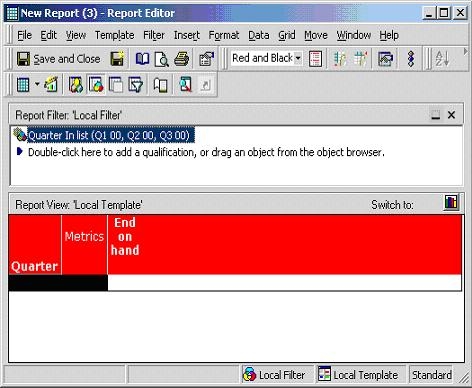This screenshot has height=388, width=472.
Task: Collapse the Report Filter pane minimize icon
Action: point(435,115)
